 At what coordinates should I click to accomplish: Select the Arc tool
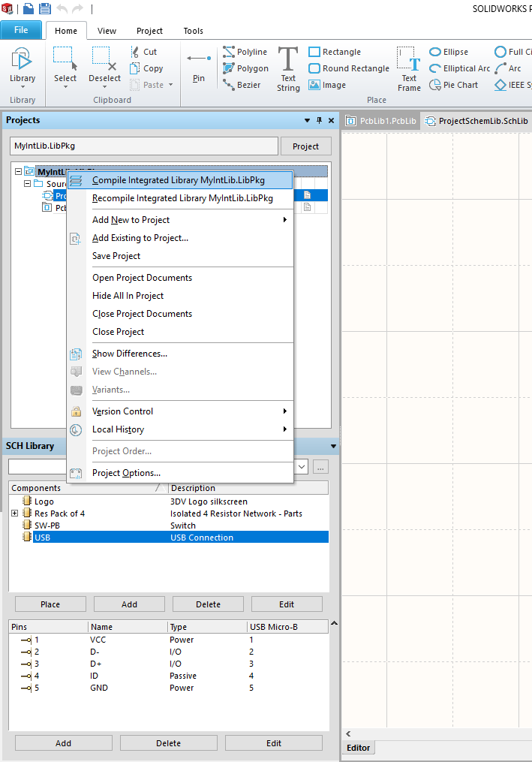click(x=508, y=68)
